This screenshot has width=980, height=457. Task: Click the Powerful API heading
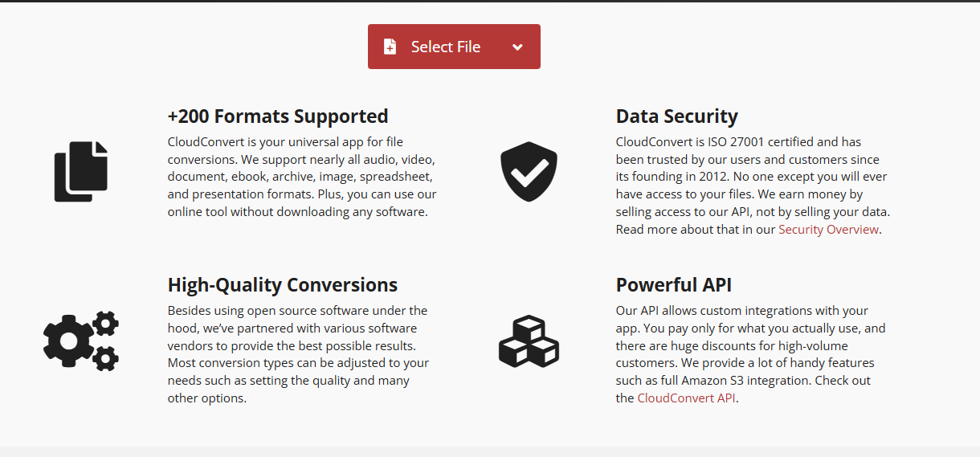pyautogui.click(x=673, y=285)
